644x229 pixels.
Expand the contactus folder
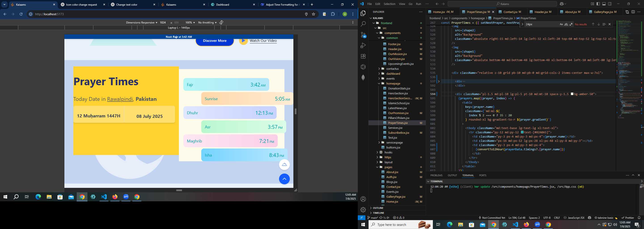click(392, 69)
